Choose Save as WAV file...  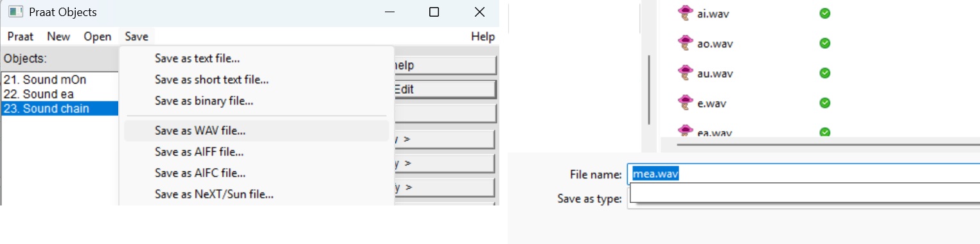[256, 130]
